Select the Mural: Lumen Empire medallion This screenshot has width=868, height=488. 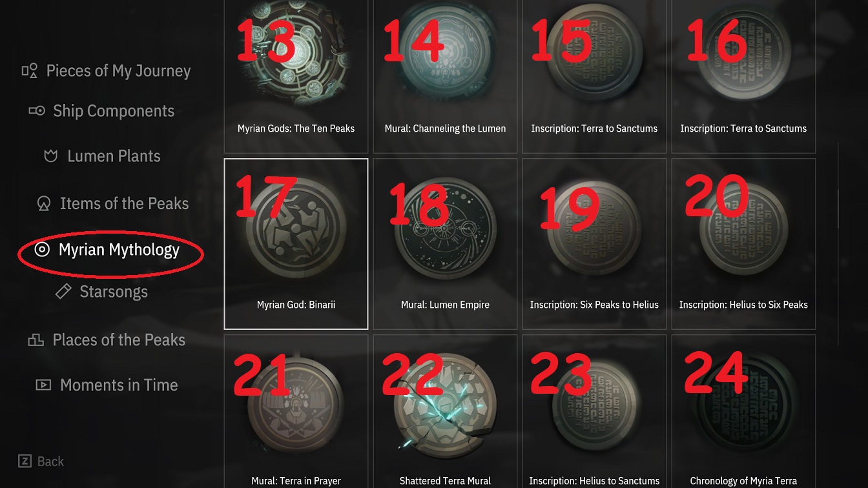445,244
